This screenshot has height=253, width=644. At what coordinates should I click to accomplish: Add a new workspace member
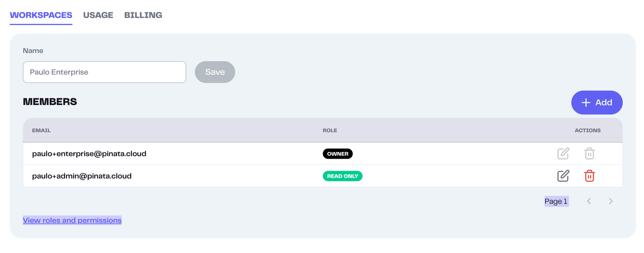pyautogui.click(x=597, y=102)
